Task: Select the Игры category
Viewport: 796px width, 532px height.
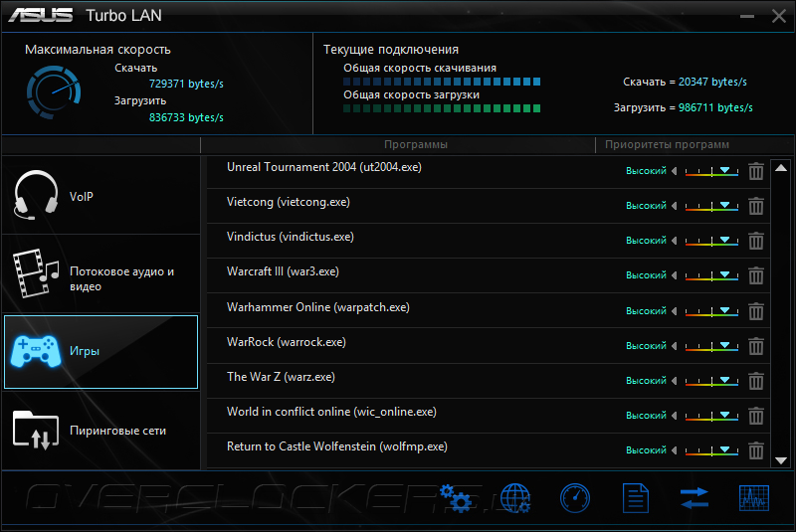Action: (x=101, y=352)
